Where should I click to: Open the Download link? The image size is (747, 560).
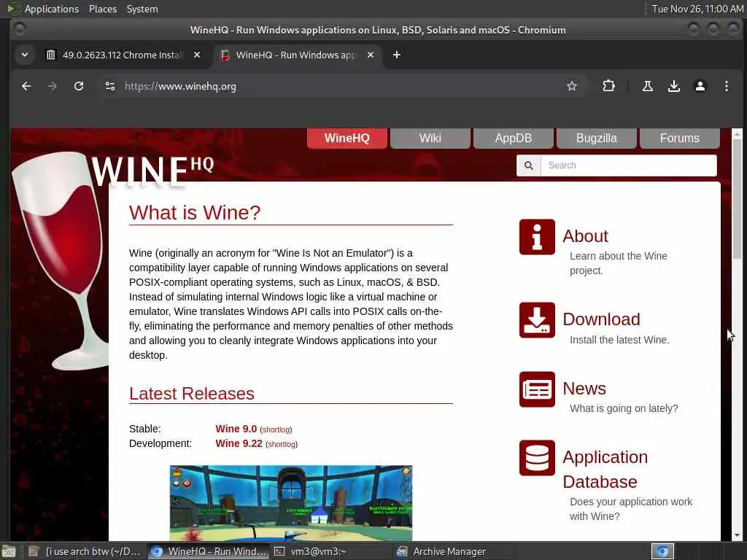point(601,319)
